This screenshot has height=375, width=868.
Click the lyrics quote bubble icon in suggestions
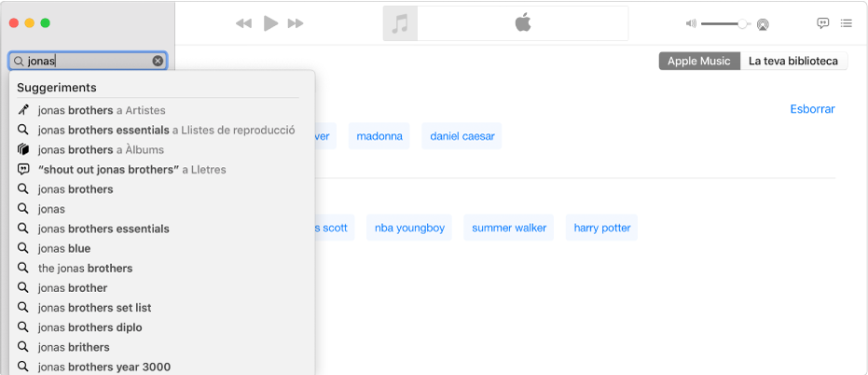[22, 170]
